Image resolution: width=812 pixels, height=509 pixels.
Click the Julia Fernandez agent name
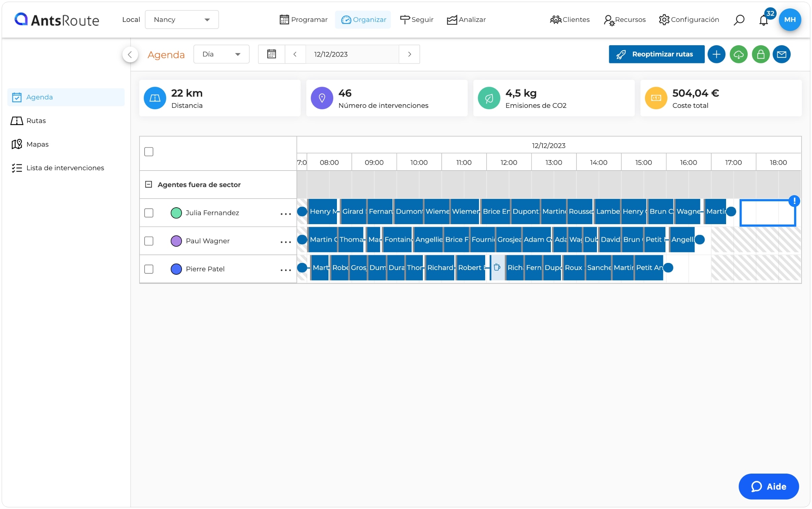[x=212, y=213]
